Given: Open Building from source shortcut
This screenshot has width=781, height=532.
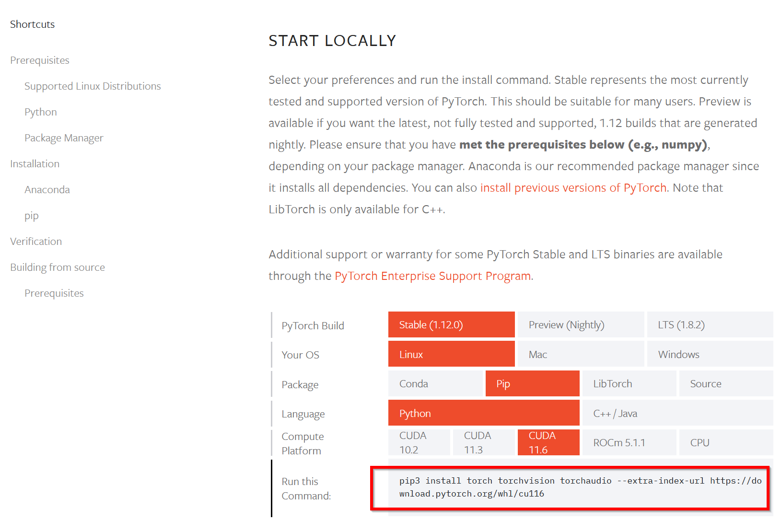Looking at the screenshot, I should 58,267.
